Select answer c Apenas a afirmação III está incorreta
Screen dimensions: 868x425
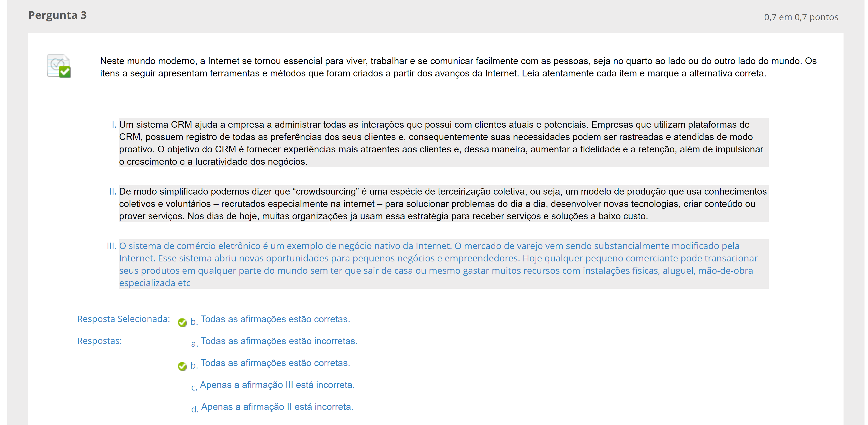click(x=277, y=385)
